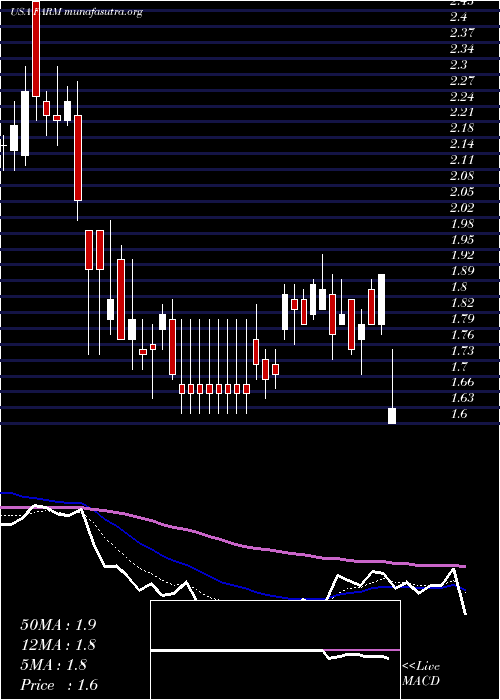Click the 2.14 price axis label
Image resolution: width=500 pixels, height=700 pixels.
(x=462, y=145)
